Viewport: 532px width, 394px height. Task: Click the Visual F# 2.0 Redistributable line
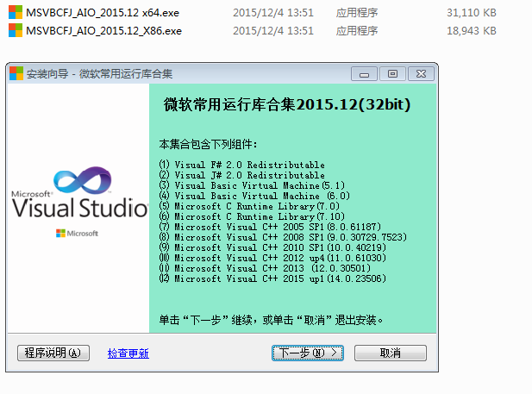coord(242,165)
